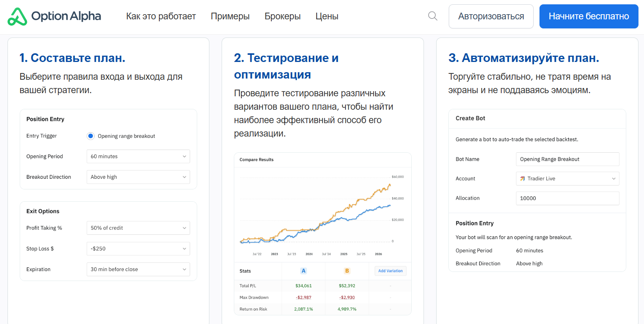
Task: Click the Return on Risk value 2,087.1%
Action: point(304,309)
